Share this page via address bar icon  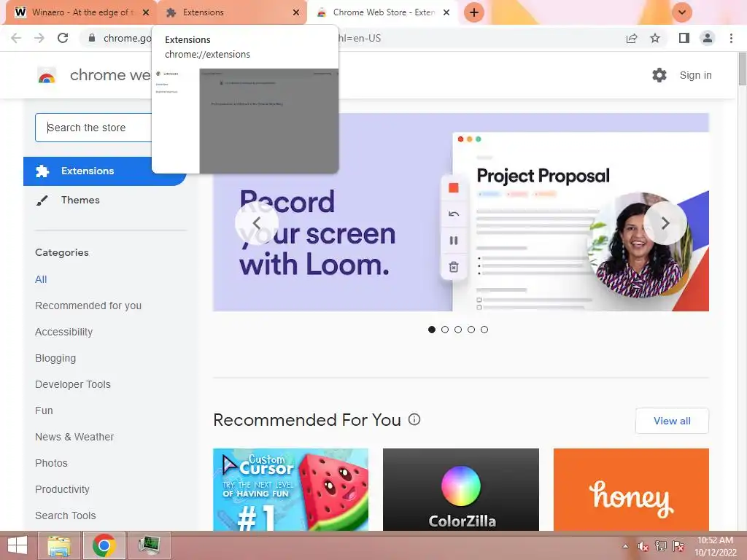[x=632, y=38]
